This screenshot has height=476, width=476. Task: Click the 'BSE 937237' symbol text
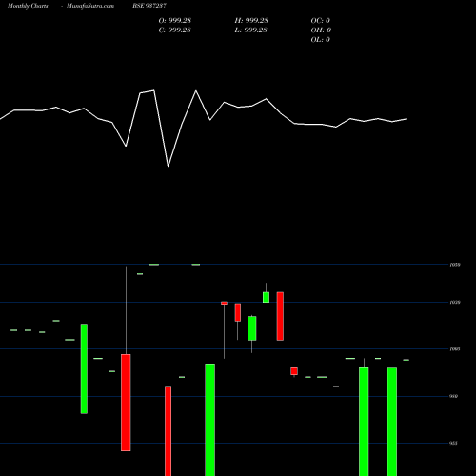coord(149,6)
